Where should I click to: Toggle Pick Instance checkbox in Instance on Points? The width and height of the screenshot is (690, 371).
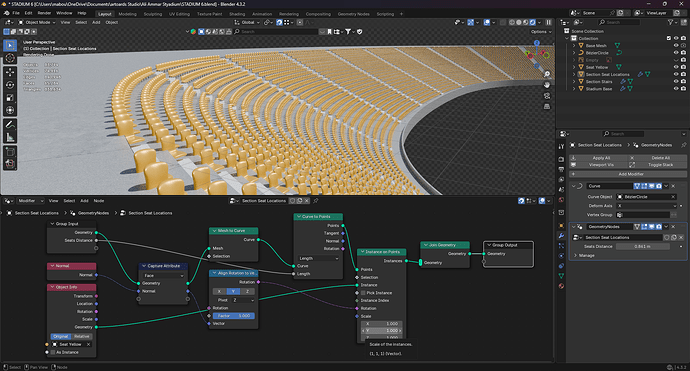pyautogui.click(x=363, y=293)
